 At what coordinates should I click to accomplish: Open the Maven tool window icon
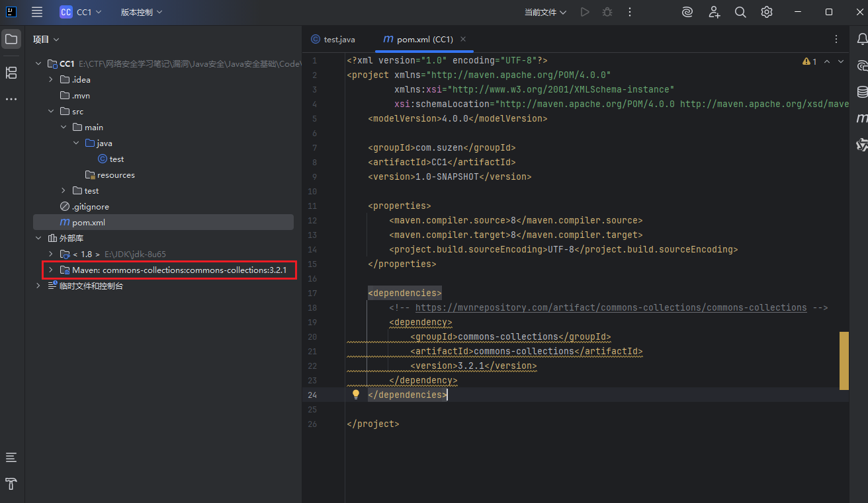point(862,118)
